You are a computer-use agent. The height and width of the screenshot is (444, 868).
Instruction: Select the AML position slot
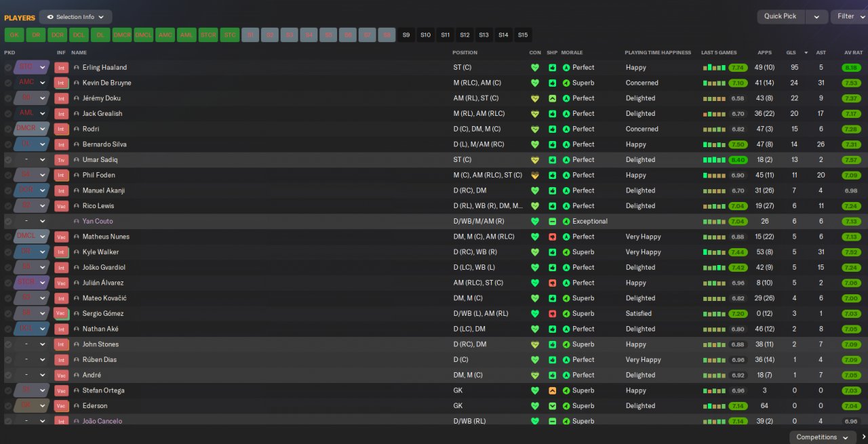pos(186,35)
